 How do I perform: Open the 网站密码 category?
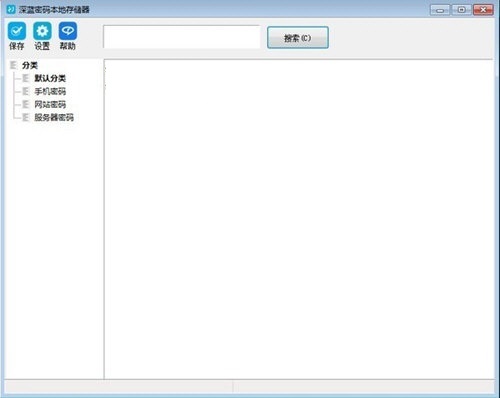click(50, 104)
